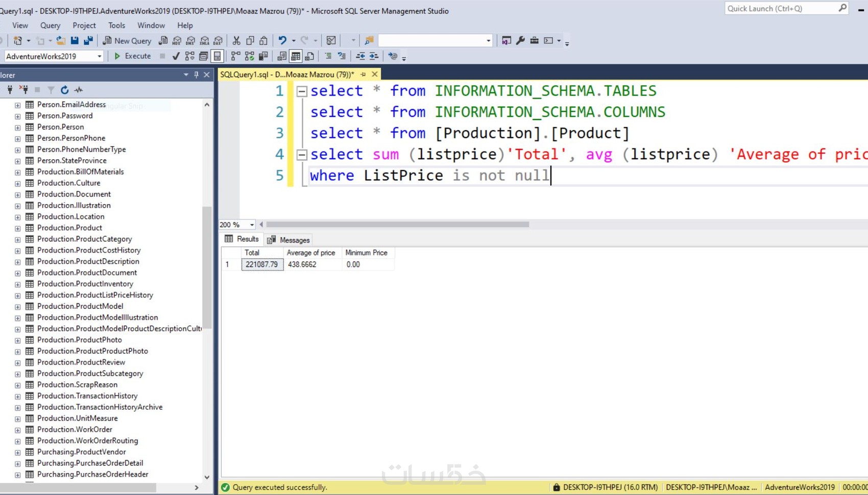Click the Database Engine Query icon
The height and width of the screenshot is (495, 868).
163,40
